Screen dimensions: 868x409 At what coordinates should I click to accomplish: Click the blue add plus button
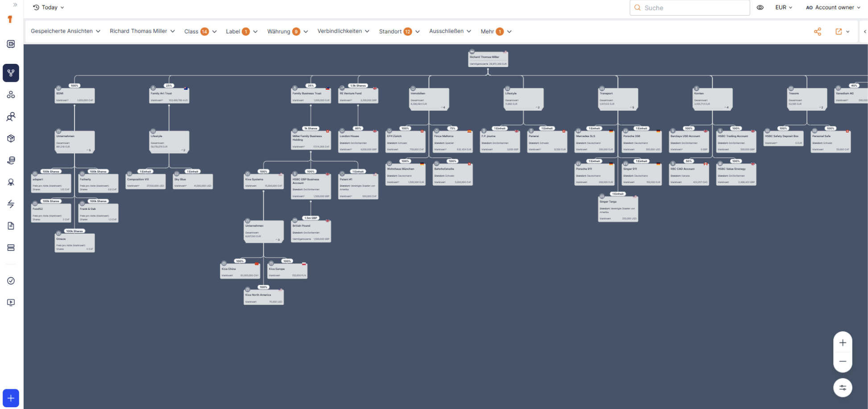(11, 398)
